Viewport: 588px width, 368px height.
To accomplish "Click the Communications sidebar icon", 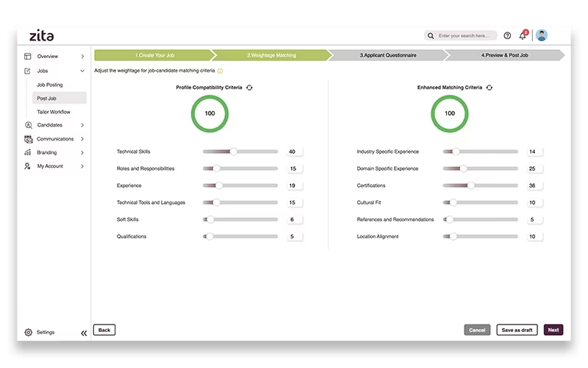I will pos(28,139).
